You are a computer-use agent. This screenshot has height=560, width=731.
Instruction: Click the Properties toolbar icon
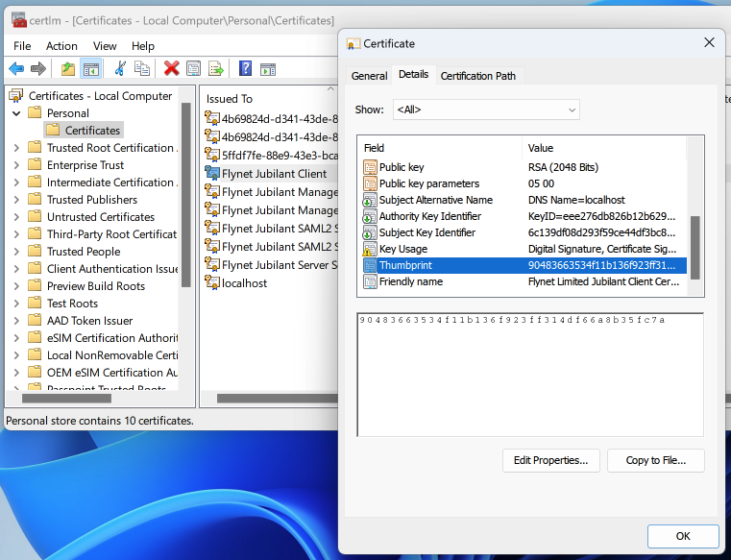(194, 68)
